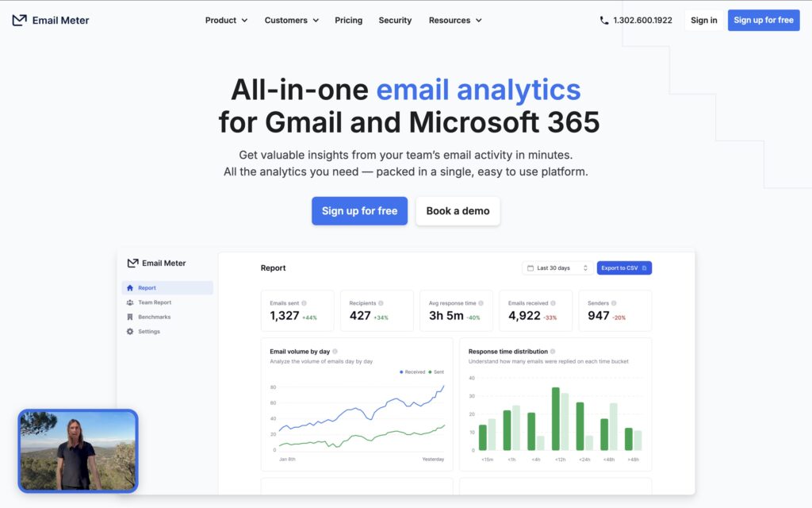The width and height of the screenshot is (812, 508).
Task: Click the phone icon beside 1.302.600.1922
Action: pyautogui.click(x=603, y=20)
